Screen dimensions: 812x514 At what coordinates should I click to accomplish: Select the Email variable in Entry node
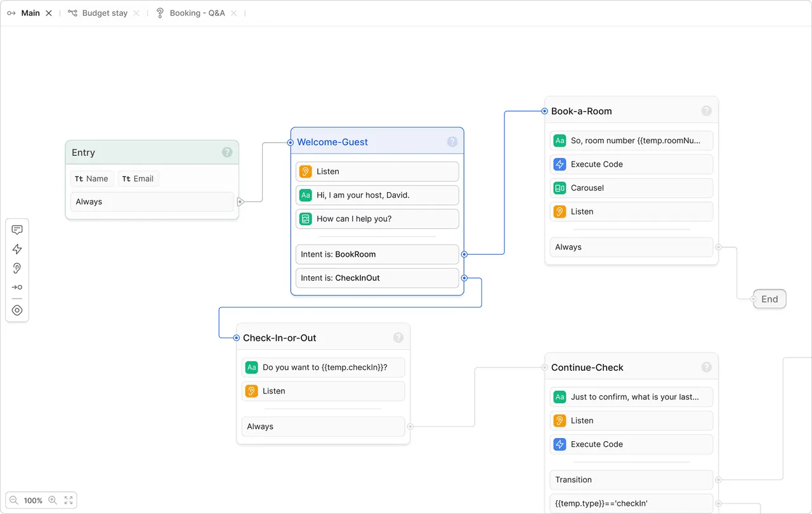coord(138,179)
